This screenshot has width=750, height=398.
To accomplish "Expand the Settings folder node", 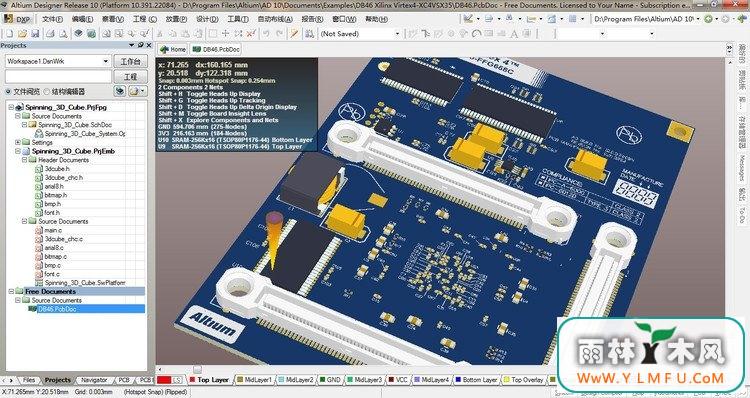I will (x=18, y=143).
